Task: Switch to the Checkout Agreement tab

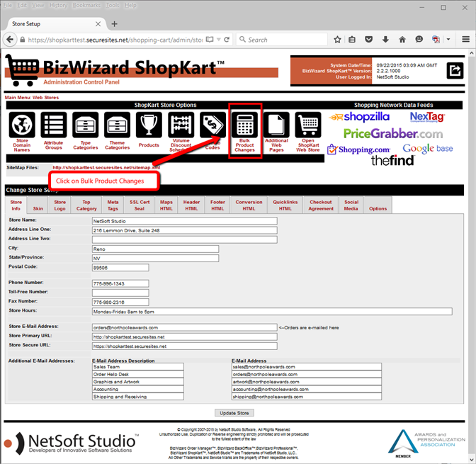Action: pos(321,205)
